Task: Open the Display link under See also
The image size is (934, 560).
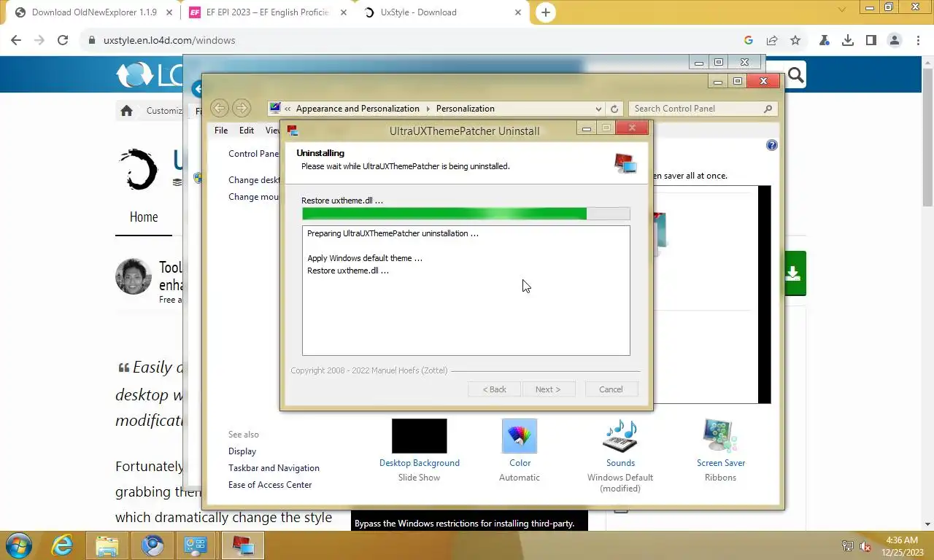Action: (x=242, y=451)
